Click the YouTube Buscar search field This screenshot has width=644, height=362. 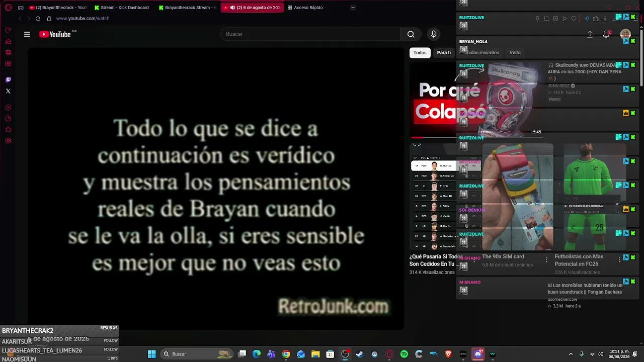click(310, 34)
